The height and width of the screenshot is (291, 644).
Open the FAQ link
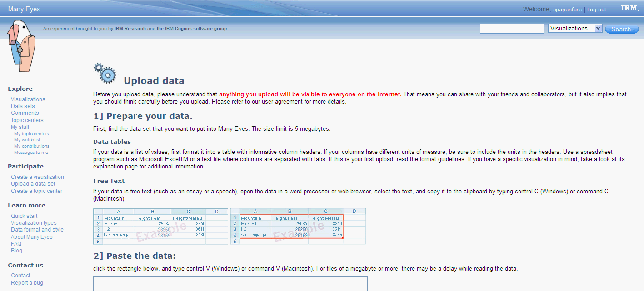coord(16,244)
